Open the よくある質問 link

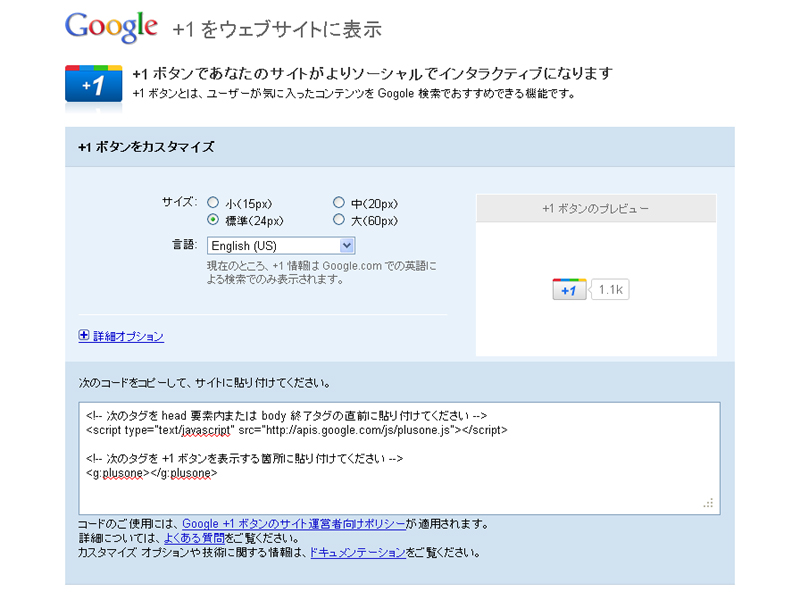click(194, 538)
